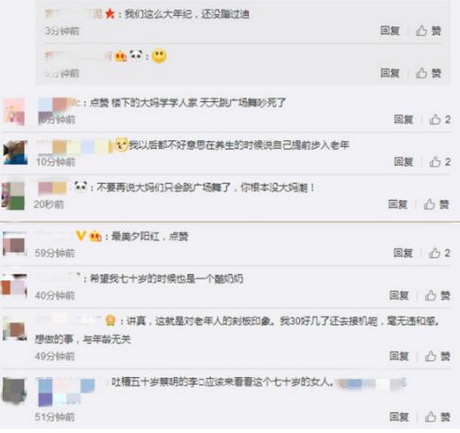Screen dimensions: 460x433
Task: Open avatar of the 51分钟前 commenter
Action: tap(14, 391)
